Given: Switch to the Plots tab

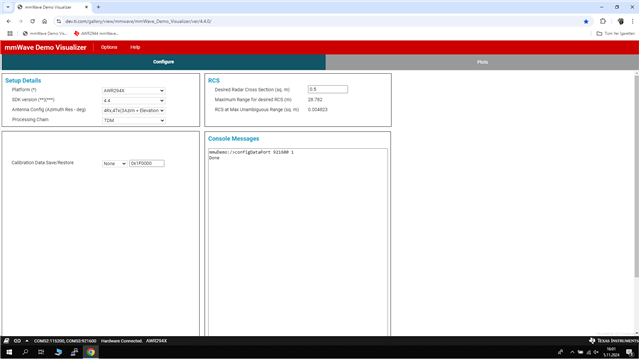Looking at the screenshot, I should pyautogui.click(x=482, y=62).
